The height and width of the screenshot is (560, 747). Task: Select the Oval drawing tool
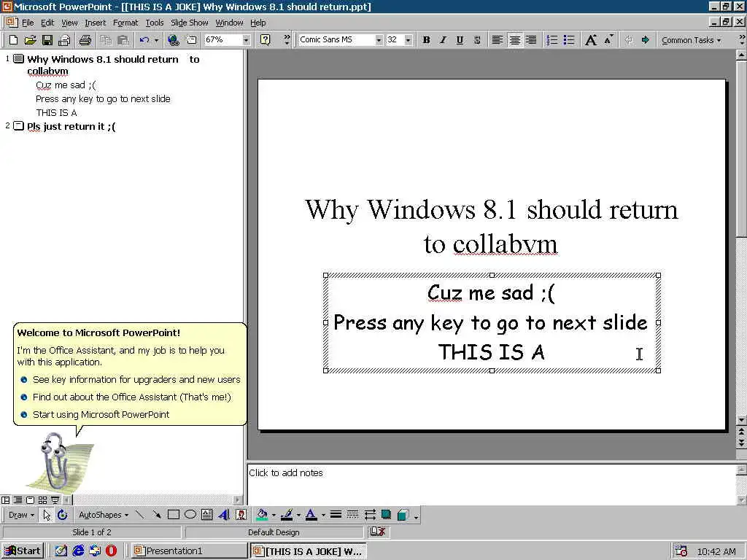[190, 515]
